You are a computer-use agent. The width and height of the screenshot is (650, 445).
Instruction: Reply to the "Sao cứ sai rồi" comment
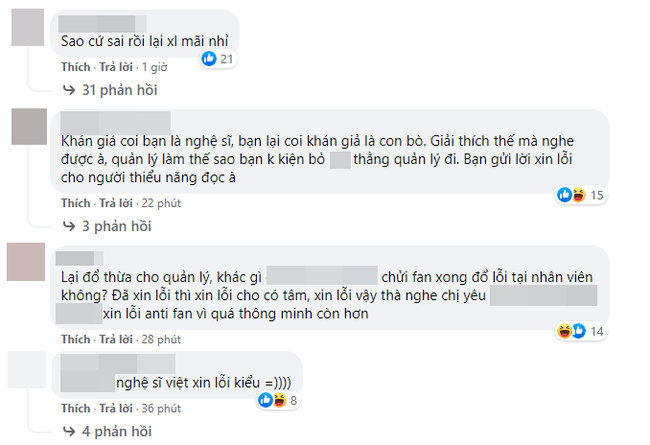point(115,66)
